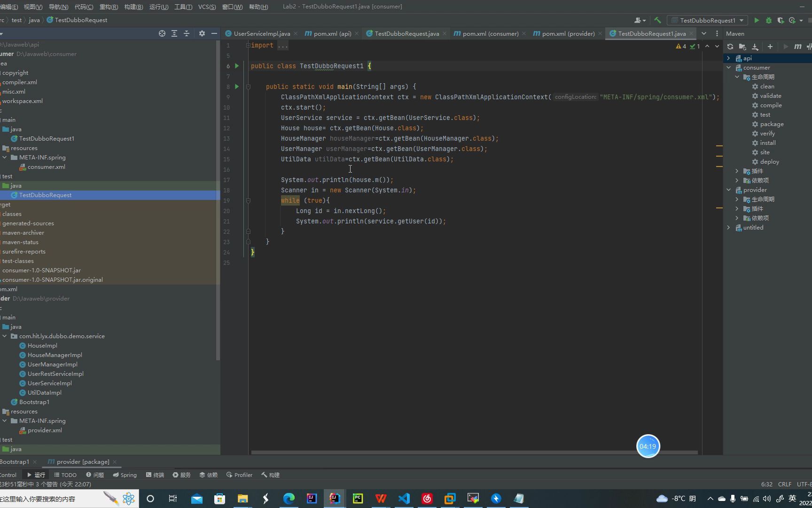The image size is (812, 508).
Task: Expand all nodes in the project tree
Action: coord(174,33)
